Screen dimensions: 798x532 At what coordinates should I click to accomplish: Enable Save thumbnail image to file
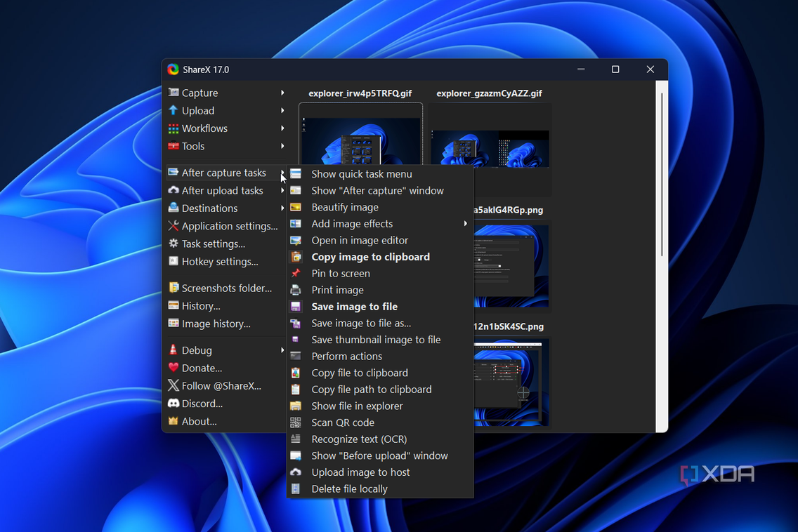380,340
